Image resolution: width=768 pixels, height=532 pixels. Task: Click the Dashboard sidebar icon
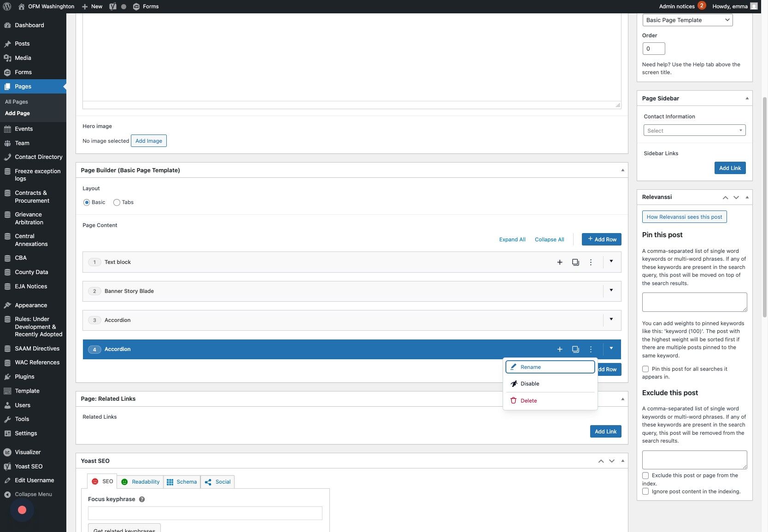7,25
